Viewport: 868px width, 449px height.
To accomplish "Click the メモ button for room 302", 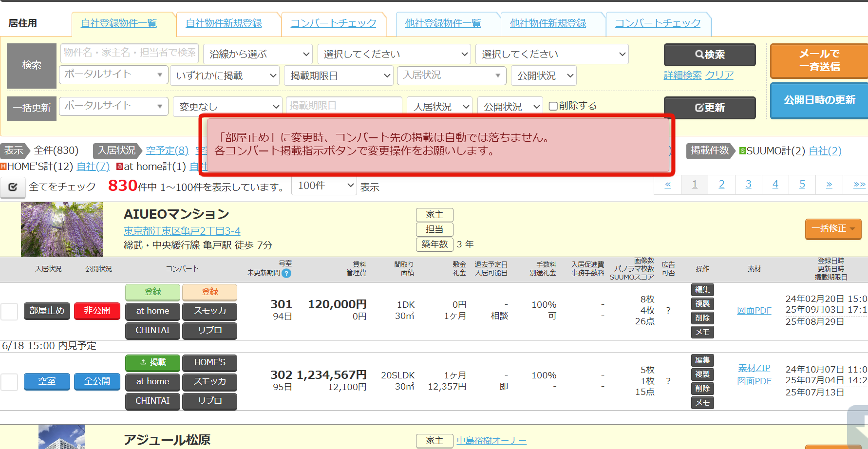I will (x=702, y=403).
